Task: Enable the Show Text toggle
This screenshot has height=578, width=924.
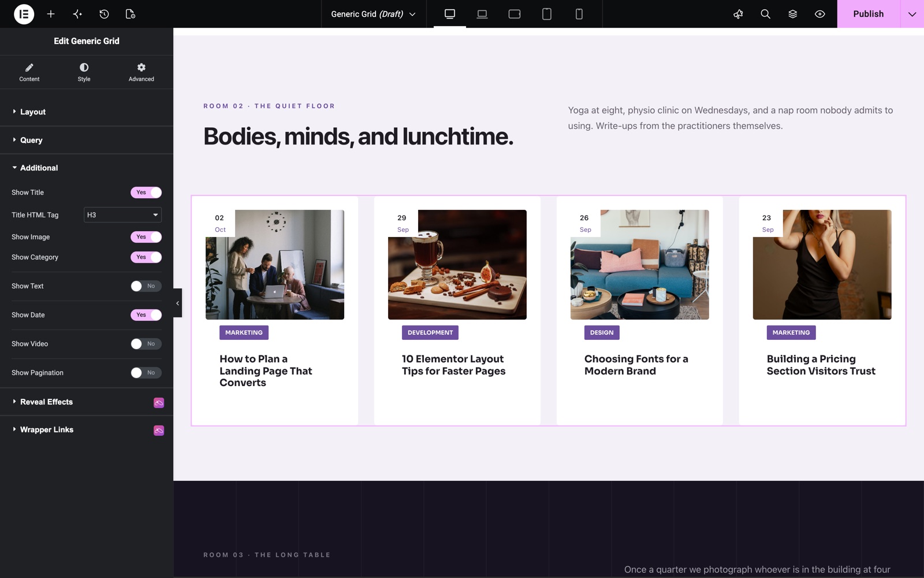Action: tap(146, 286)
